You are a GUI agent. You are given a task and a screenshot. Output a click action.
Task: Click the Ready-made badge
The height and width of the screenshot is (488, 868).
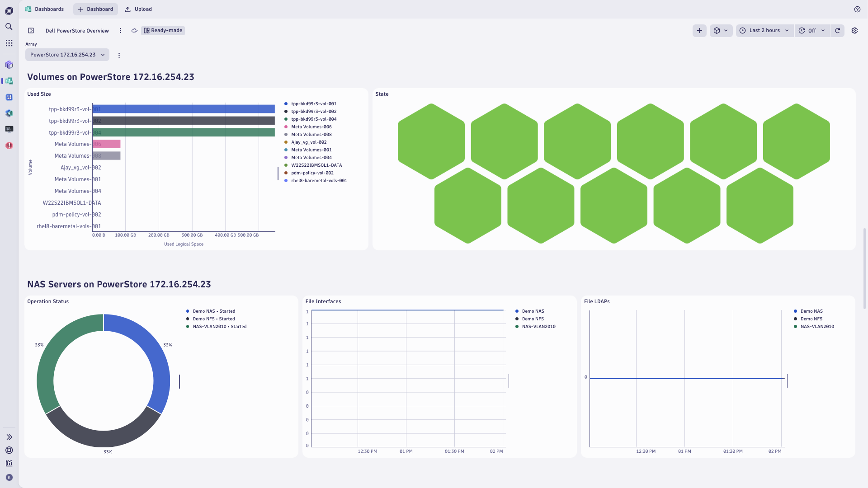coord(163,31)
